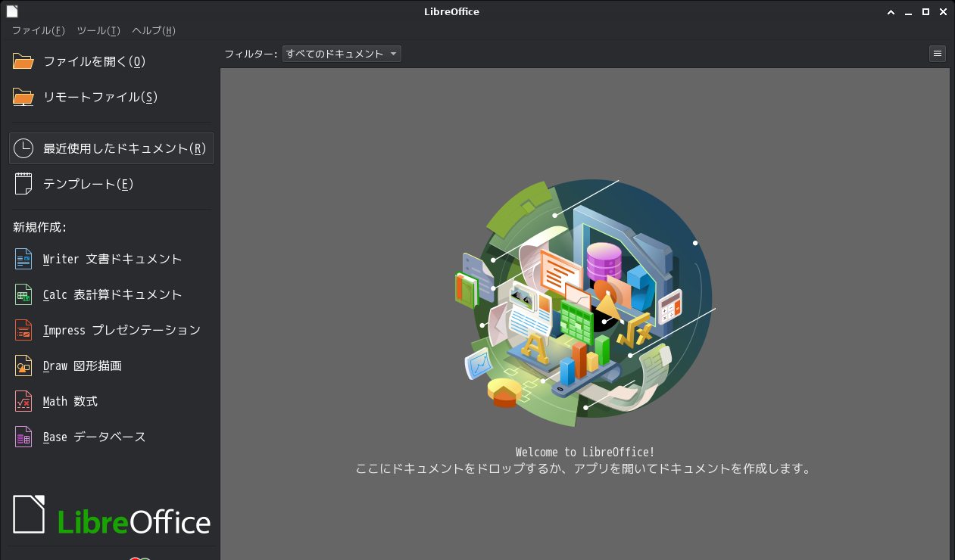The image size is (955, 560).
Task: Click the title bar up-arrow shade button
Action: (891, 11)
